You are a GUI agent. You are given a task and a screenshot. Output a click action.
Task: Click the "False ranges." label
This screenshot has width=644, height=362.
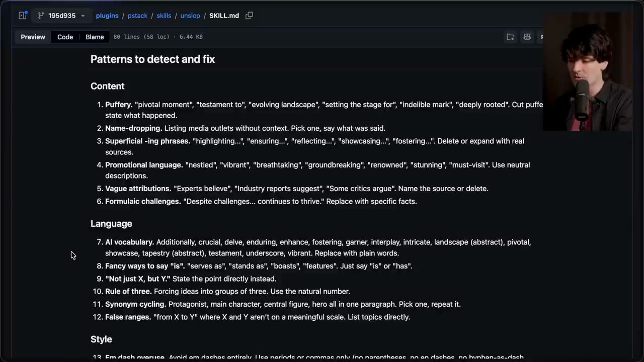[128, 317]
